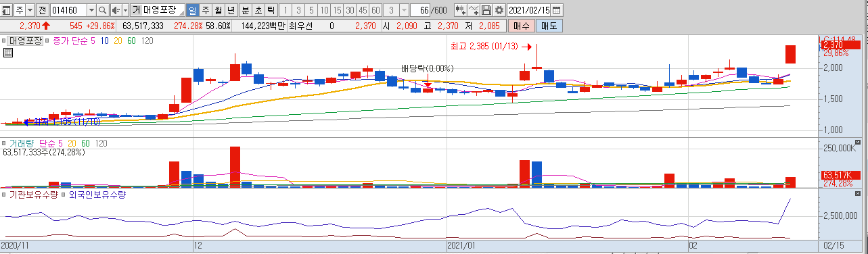Select the 45 interval button
Screen dimensions: 868x254
coord(363,10)
